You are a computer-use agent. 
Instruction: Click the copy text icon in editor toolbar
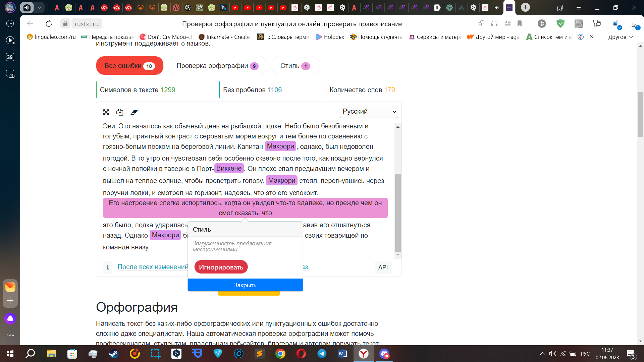coord(120,112)
